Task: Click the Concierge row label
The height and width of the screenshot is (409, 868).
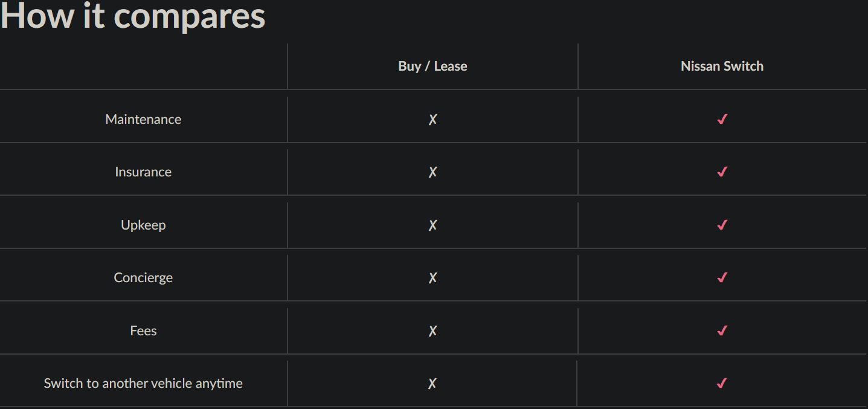Action: click(143, 278)
